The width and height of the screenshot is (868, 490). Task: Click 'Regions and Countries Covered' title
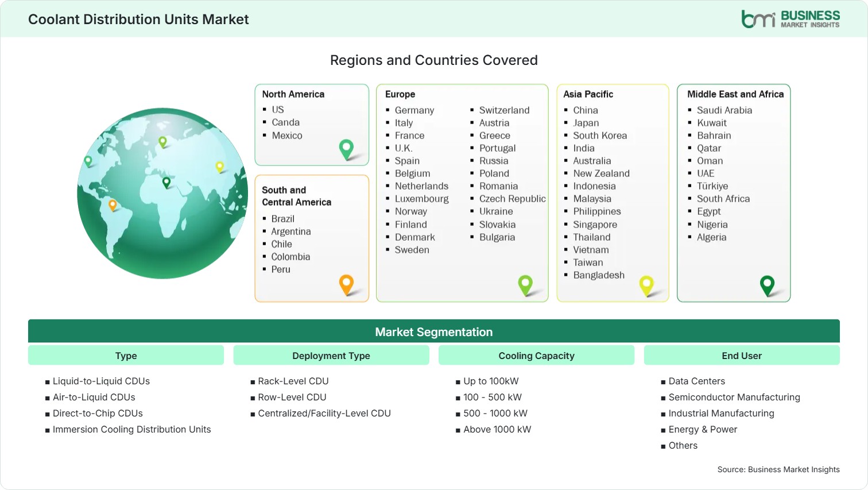434,60
